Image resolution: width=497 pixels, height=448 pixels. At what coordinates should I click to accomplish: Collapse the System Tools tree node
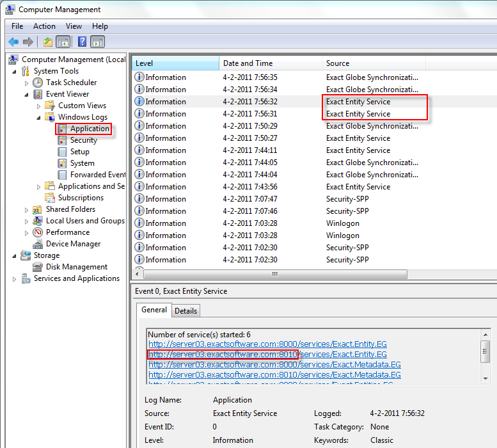[15, 72]
